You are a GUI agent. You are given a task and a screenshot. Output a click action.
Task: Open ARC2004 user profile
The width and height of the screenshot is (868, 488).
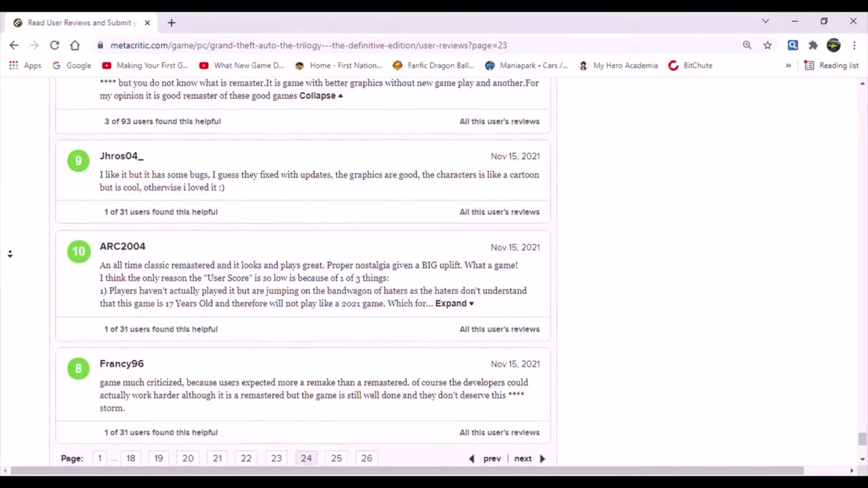[x=122, y=247]
